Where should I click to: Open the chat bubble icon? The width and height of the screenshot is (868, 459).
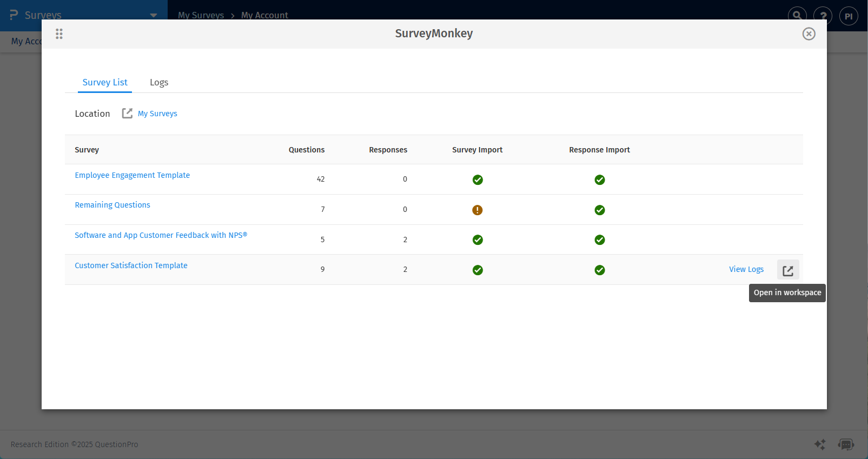[x=846, y=444]
